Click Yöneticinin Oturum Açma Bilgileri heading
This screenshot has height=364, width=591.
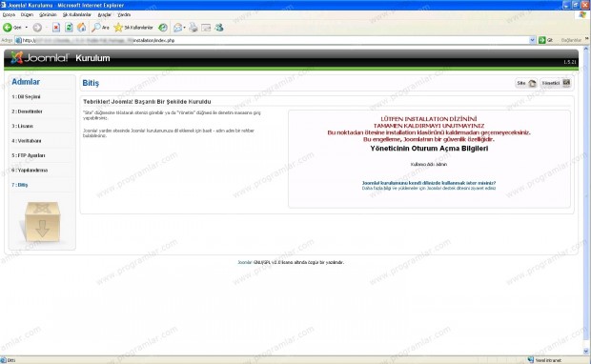[x=429, y=149]
